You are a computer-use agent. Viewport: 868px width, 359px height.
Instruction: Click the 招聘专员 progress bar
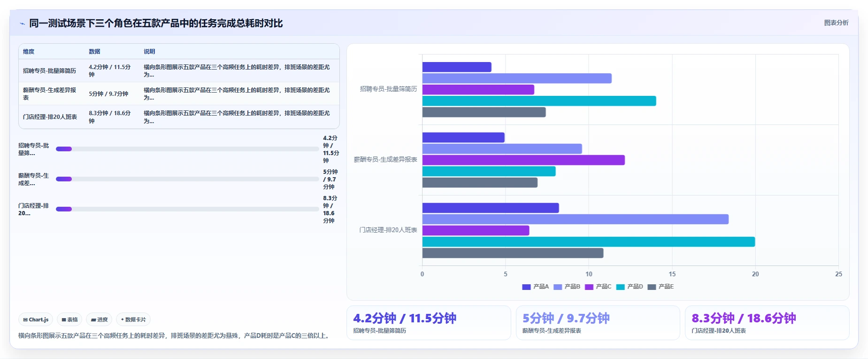click(187, 149)
